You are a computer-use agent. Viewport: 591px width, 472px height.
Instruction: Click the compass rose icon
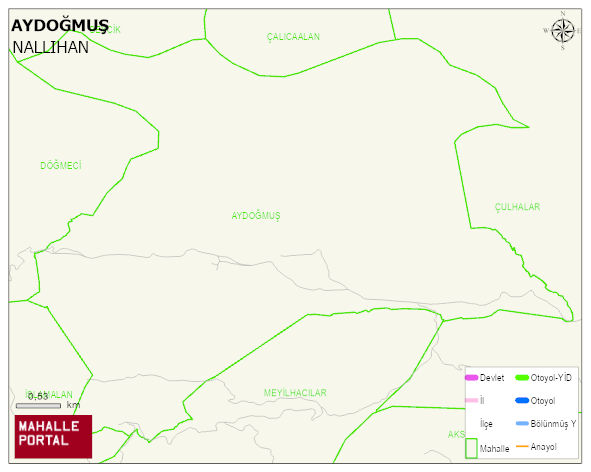[x=563, y=31]
